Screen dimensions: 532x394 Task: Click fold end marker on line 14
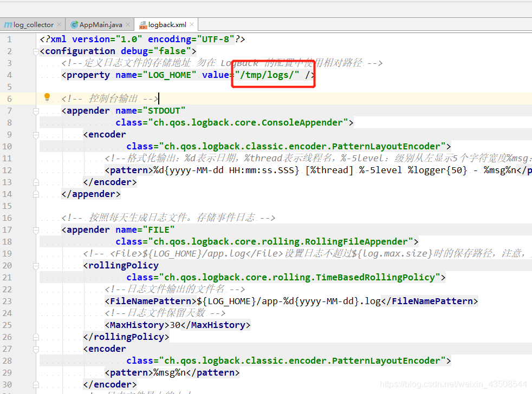coord(36,194)
